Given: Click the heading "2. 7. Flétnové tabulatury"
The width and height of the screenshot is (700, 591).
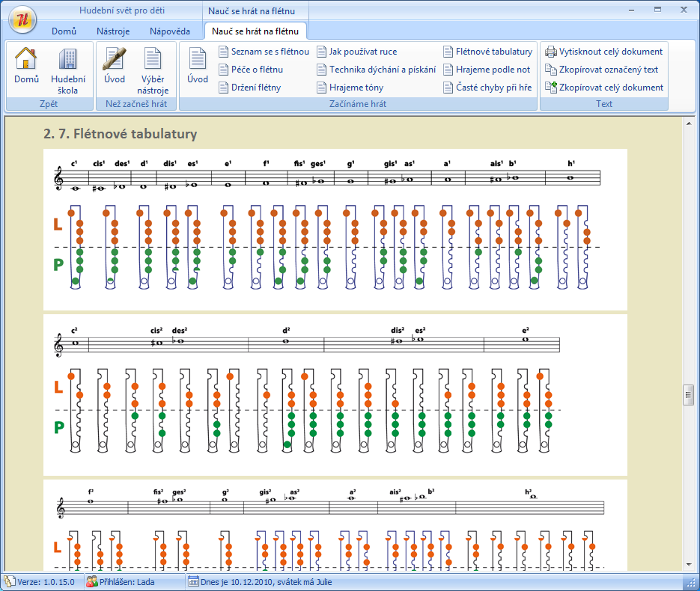Looking at the screenshot, I should [120, 134].
